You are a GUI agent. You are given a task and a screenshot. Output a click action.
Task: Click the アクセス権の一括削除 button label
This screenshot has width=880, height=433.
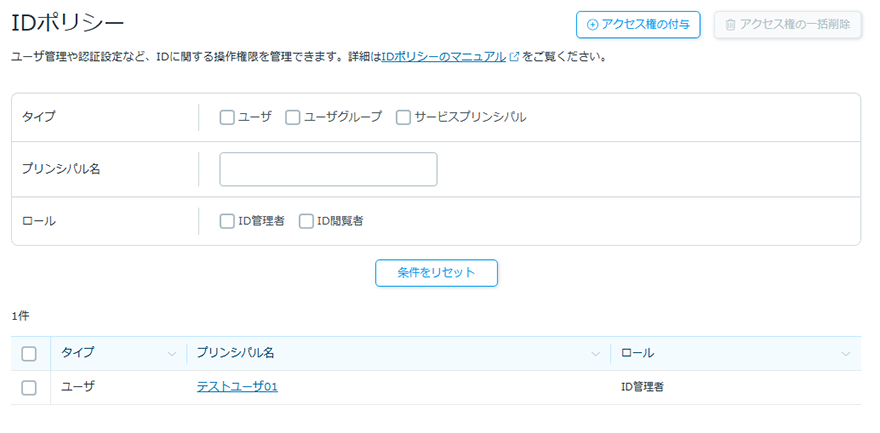point(795,25)
